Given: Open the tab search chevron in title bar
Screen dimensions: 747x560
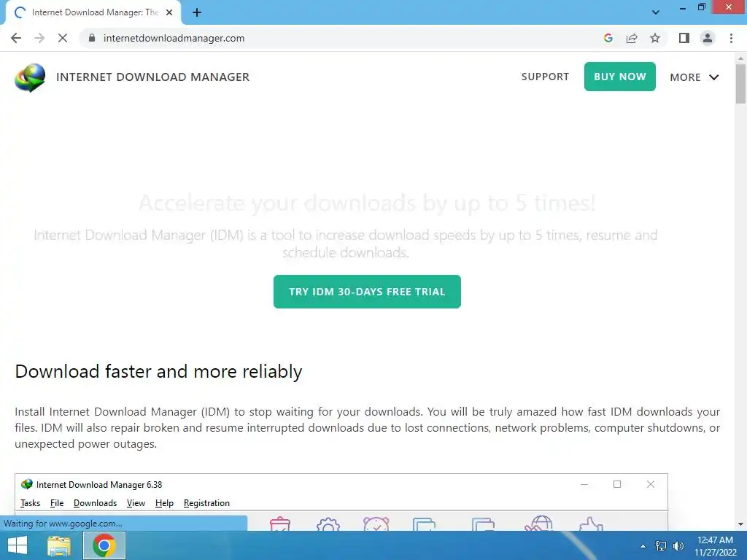Looking at the screenshot, I should [x=656, y=12].
